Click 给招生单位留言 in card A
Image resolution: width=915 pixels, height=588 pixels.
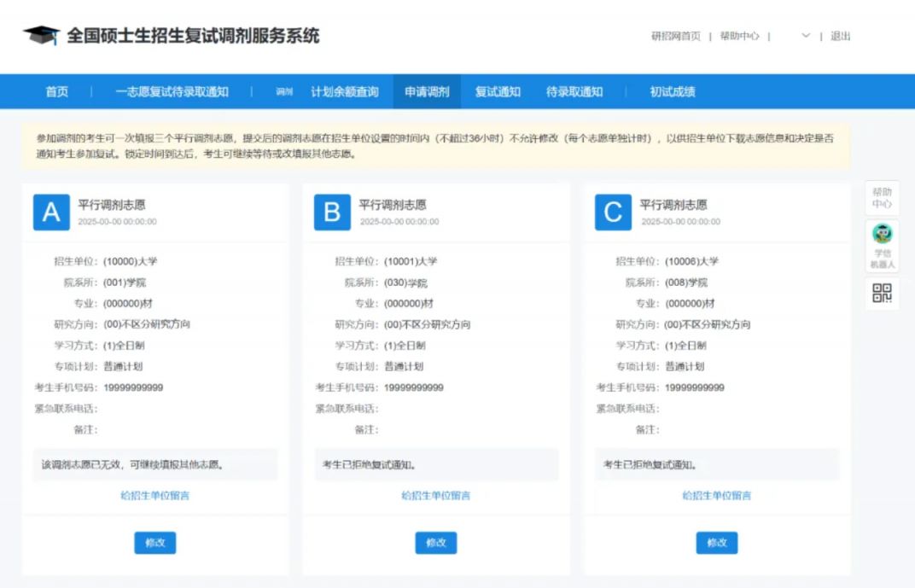pyautogui.click(x=154, y=495)
